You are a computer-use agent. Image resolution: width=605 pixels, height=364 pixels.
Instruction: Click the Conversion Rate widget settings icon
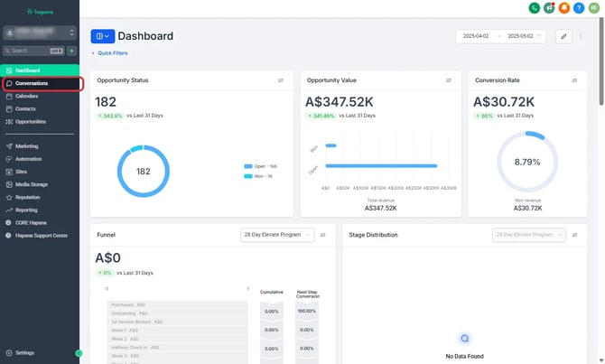click(x=587, y=80)
